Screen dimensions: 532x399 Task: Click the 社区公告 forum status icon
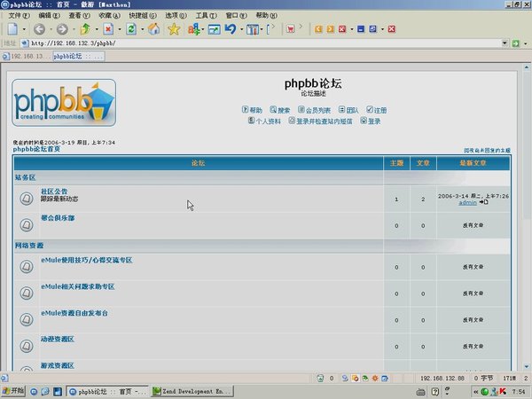[x=26, y=198]
